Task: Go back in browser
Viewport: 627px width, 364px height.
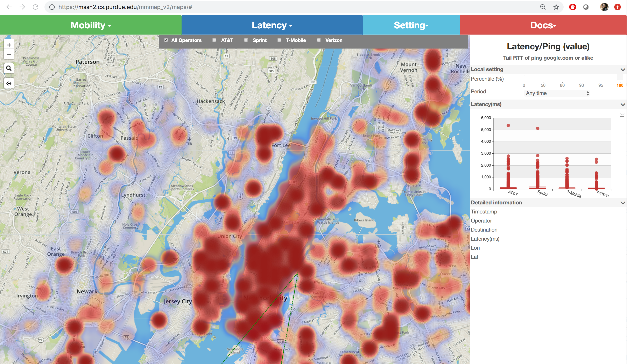Action: pyautogui.click(x=9, y=7)
